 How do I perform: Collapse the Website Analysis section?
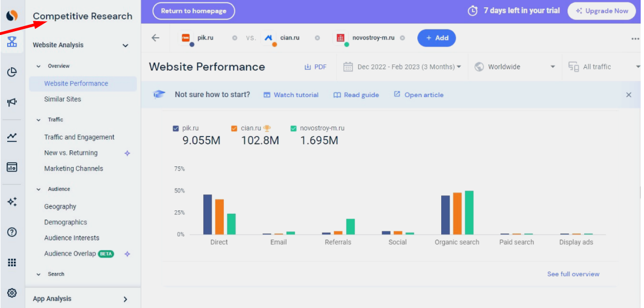pos(125,46)
